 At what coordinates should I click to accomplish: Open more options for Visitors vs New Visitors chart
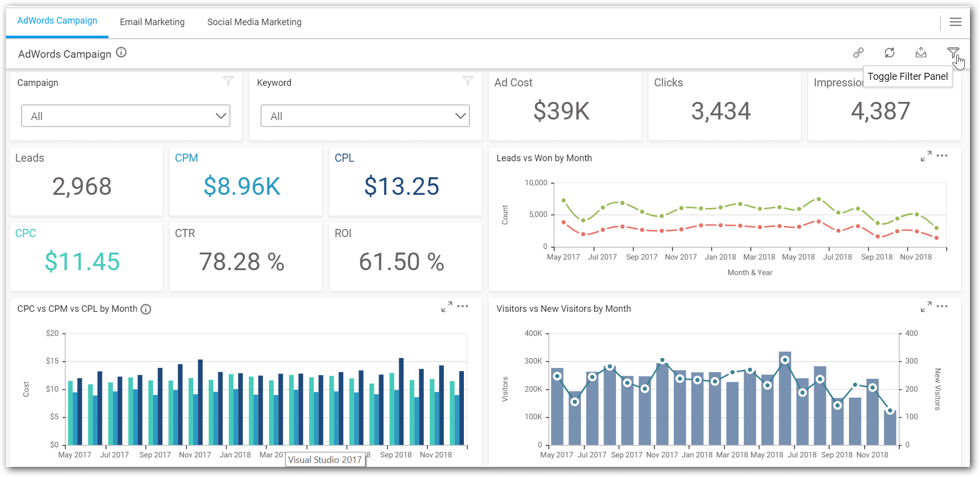942,306
